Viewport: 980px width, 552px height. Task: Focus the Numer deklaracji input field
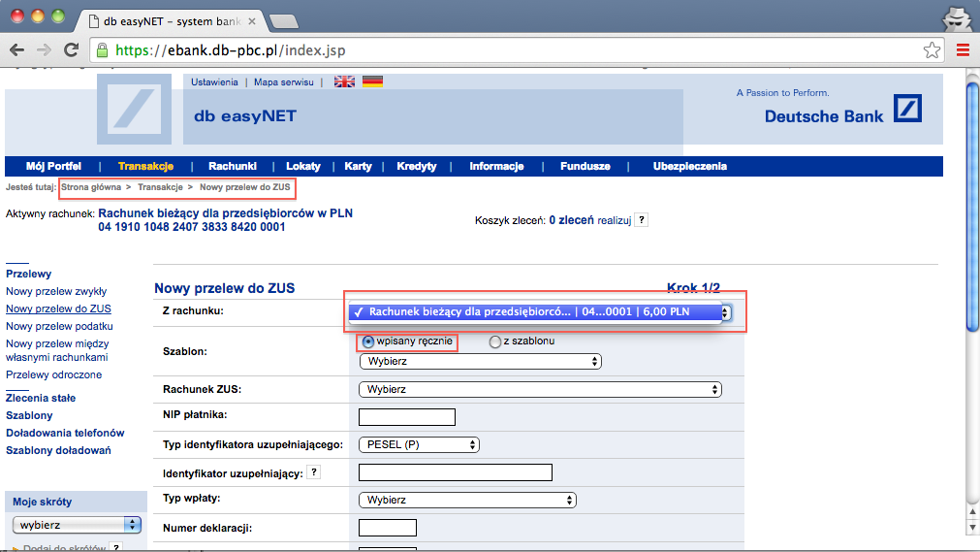(388, 528)
